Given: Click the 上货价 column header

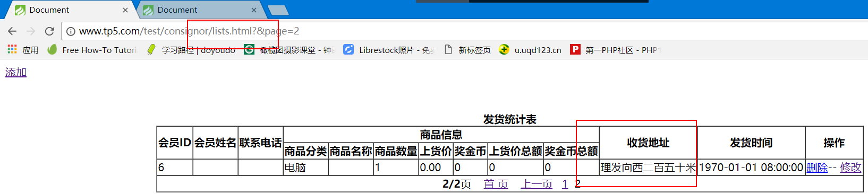Looking at the screenshot, I should tap(436, 151).
